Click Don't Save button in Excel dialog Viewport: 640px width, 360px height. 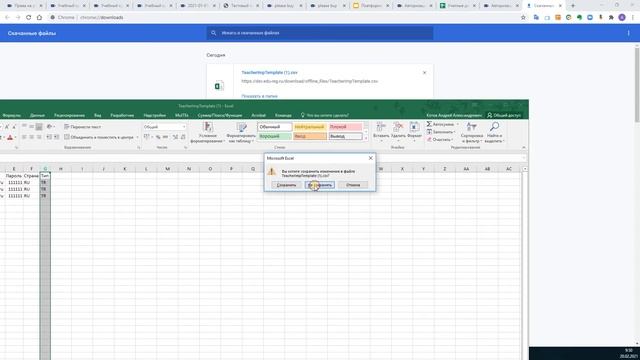coord(320,185)
